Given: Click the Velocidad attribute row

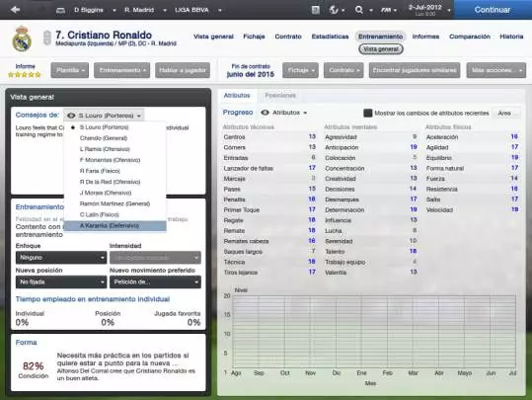Looking at the screenshot, I should pos(472,209).
